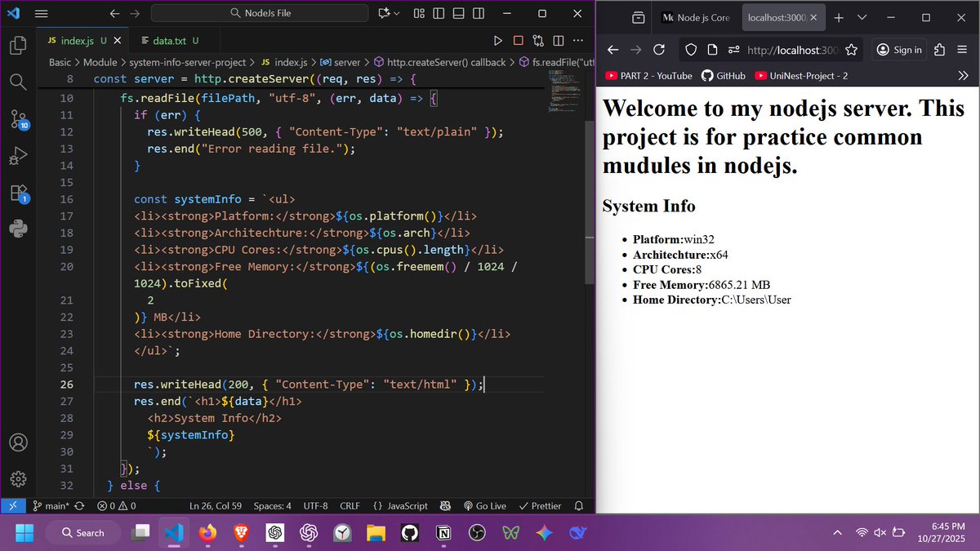The image size is (980, 551).
Task: Click the Sign in button in the browser
Action: click(898, 50)
